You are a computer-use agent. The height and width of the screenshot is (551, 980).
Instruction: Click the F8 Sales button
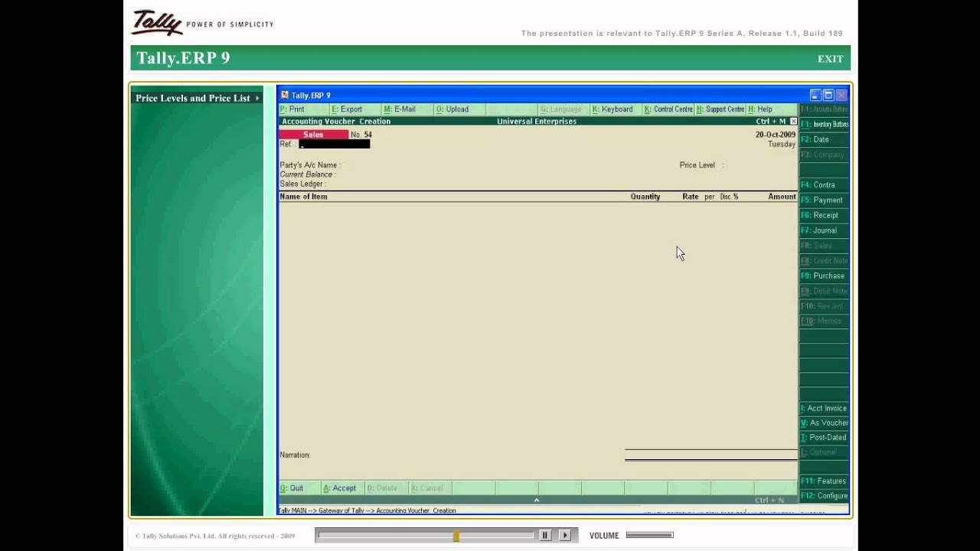(825, 246)
